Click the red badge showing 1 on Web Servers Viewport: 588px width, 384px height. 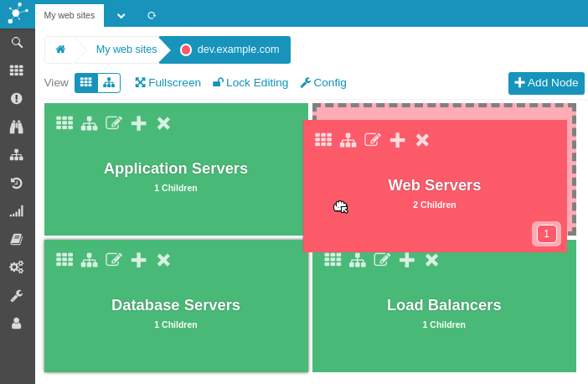tap(546, 234)
